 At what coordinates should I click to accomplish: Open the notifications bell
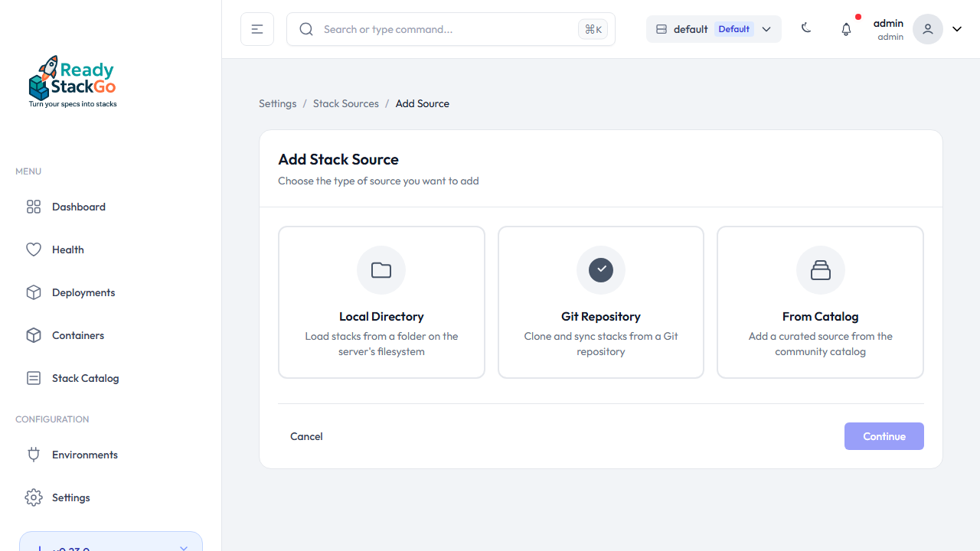846,29
